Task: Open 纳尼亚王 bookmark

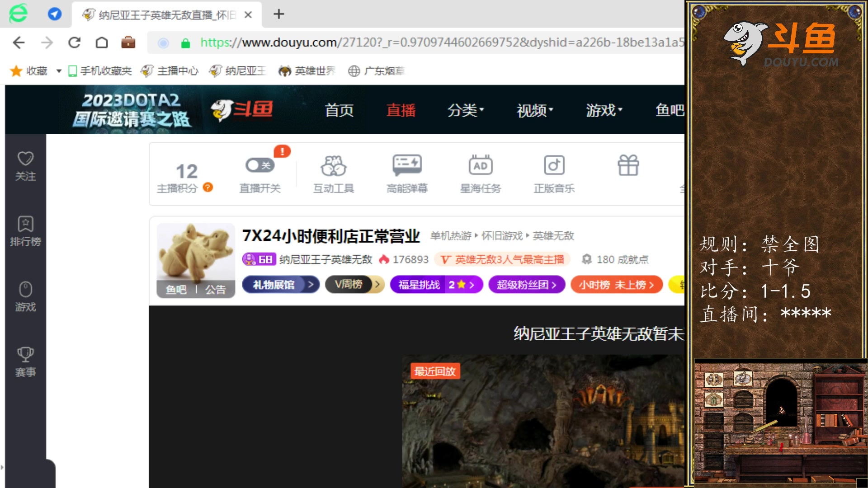Action: [238, 71]
